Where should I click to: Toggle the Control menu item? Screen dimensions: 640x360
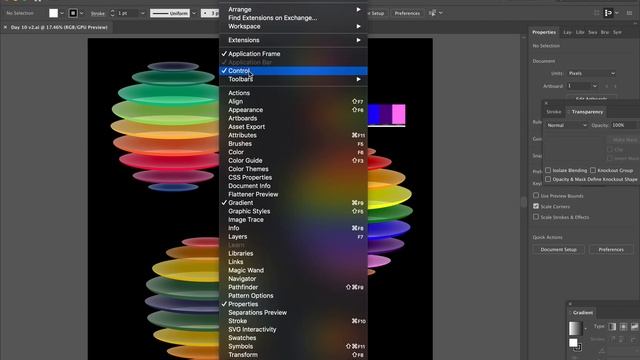point(293,71)
